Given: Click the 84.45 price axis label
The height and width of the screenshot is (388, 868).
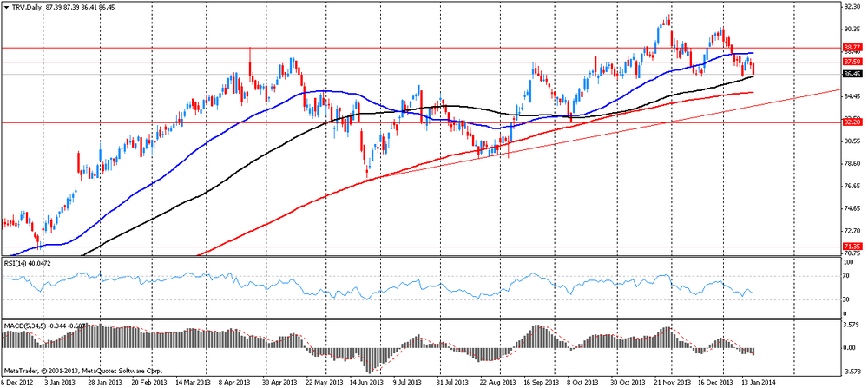Looking at the screenshot, I should tap(852, 96).
